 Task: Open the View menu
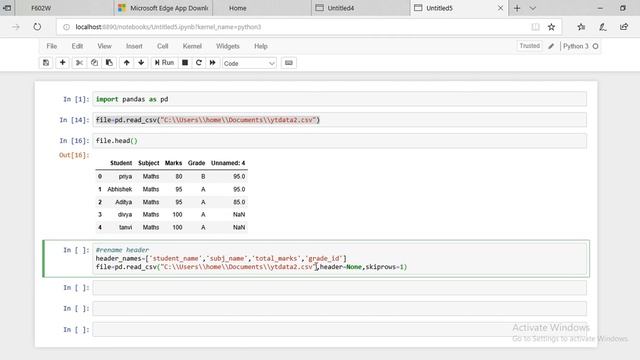[x=104, y=46]
